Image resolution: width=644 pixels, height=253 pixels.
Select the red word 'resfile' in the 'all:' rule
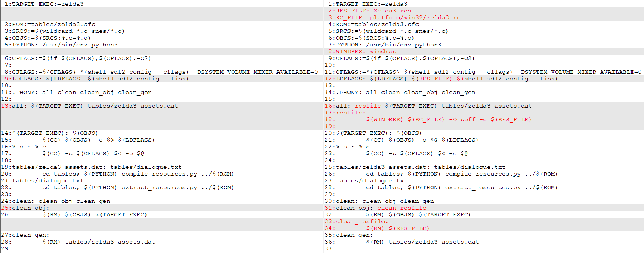click(x=368, y=106)
